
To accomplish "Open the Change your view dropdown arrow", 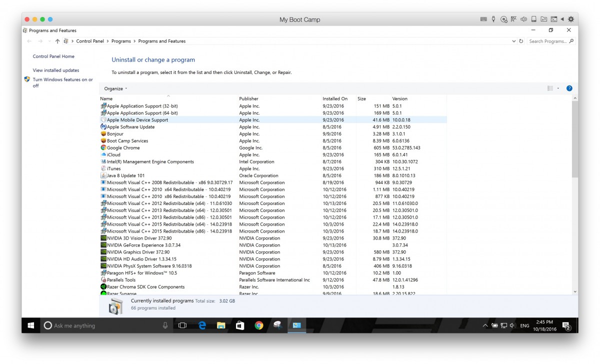I will [557, 88].
